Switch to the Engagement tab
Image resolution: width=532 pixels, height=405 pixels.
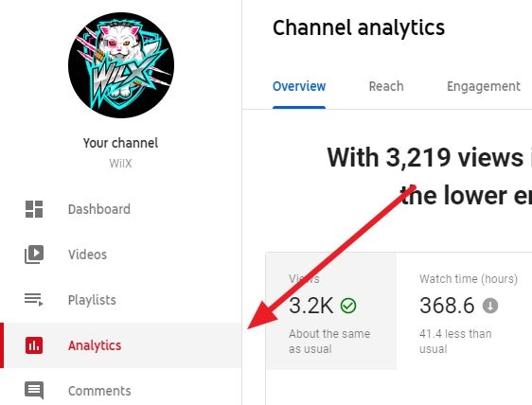(x=484, y=86)
